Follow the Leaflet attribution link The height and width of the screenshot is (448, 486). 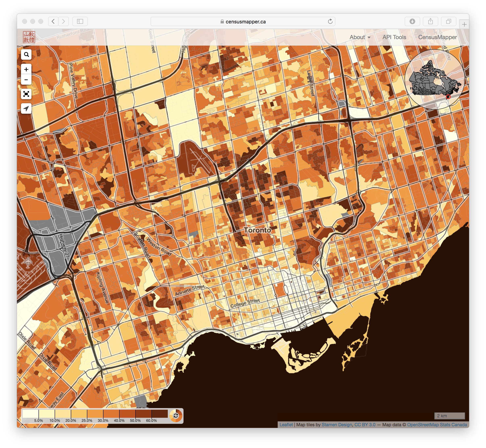tap(286, 425)
